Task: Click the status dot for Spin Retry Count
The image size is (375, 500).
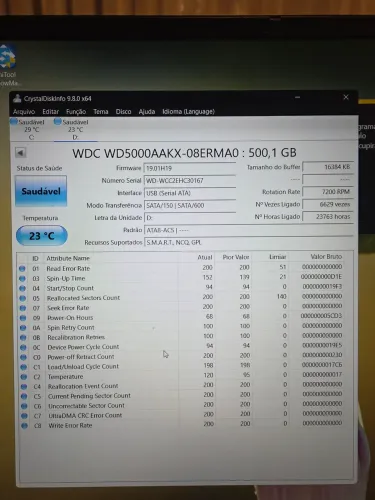Action: [23, 328]
